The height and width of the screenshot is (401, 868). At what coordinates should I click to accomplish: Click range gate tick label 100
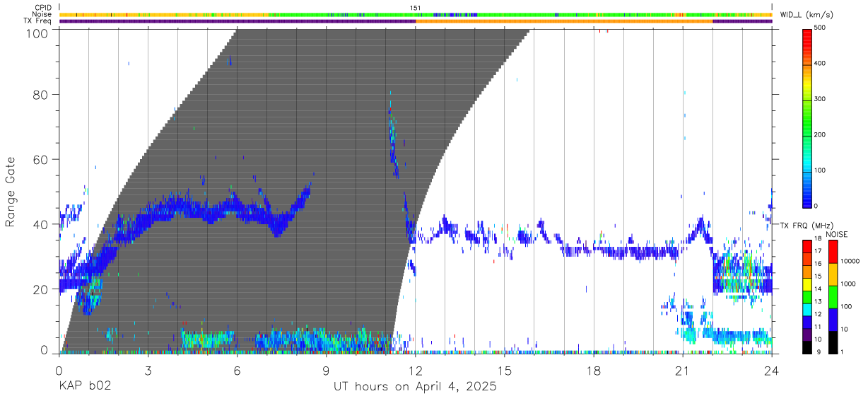[x=37, y=33]
